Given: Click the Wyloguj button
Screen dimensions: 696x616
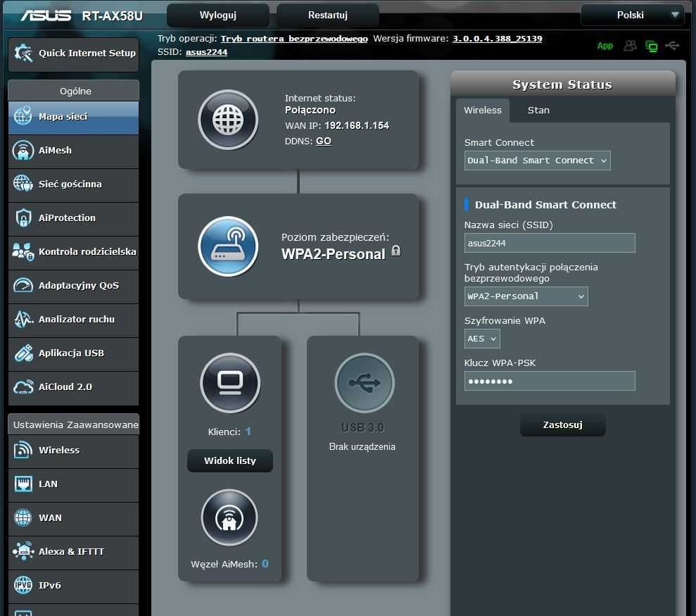Looking at the screenshot, I should coord(217,15).
